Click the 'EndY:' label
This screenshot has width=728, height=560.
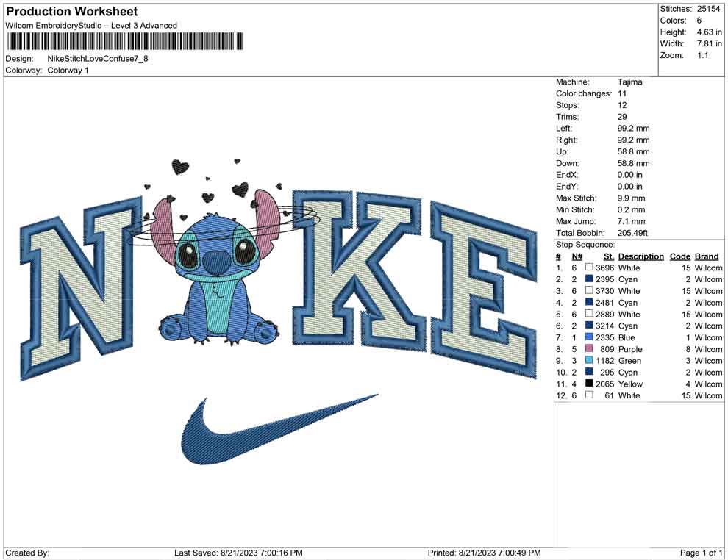click(x=567, y=186)
